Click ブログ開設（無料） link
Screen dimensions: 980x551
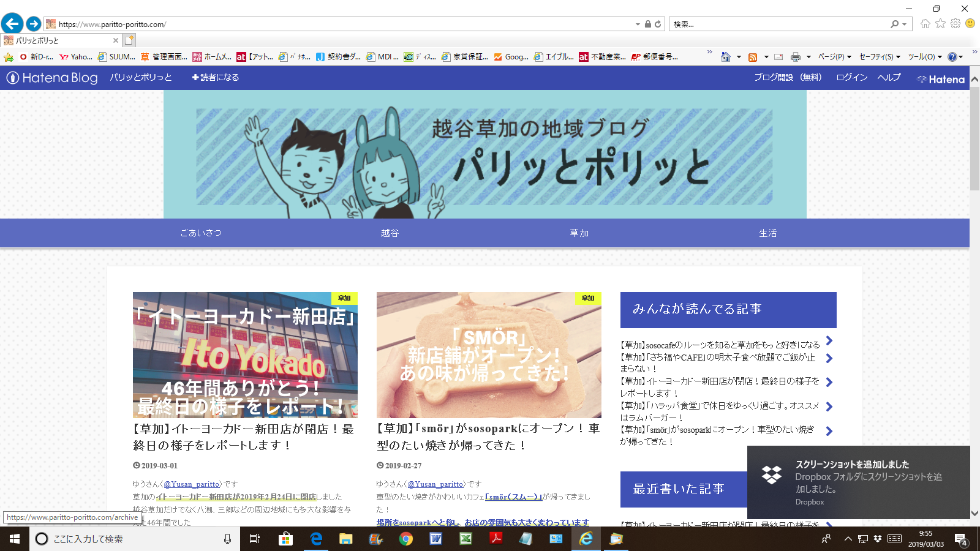pos(788,77)
